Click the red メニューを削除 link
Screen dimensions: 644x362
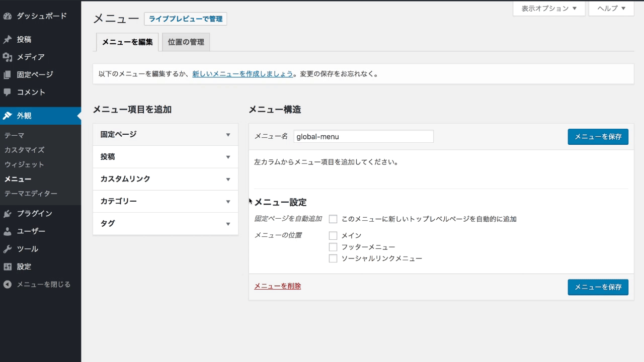tap(277, 286)
